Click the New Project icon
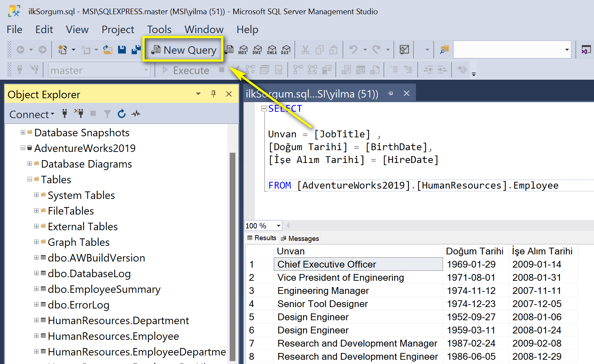 tap(63, 49)
